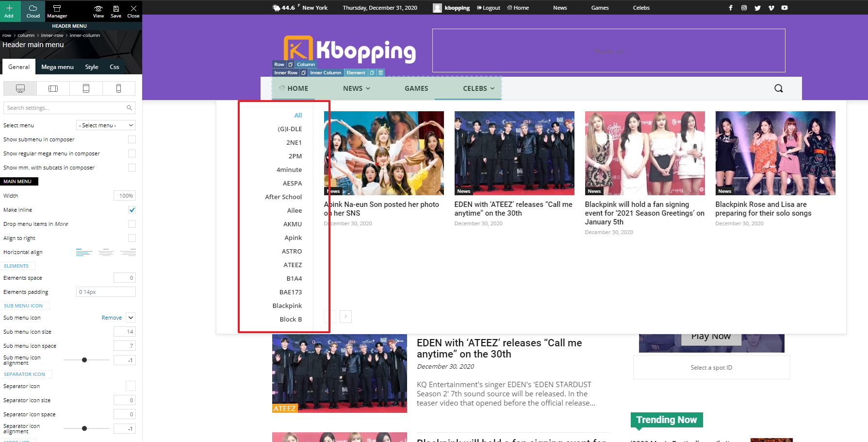
Task: Open the Sub menu icon dropdown arrow
Action: pos(131,318)
